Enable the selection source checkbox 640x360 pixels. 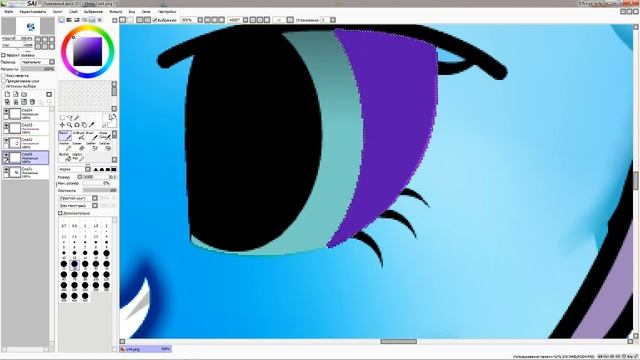coord(3,86)
